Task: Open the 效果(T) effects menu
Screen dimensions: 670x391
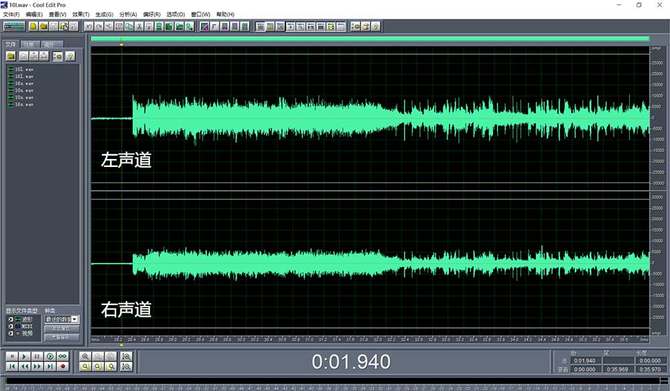Action: [81, 14]
